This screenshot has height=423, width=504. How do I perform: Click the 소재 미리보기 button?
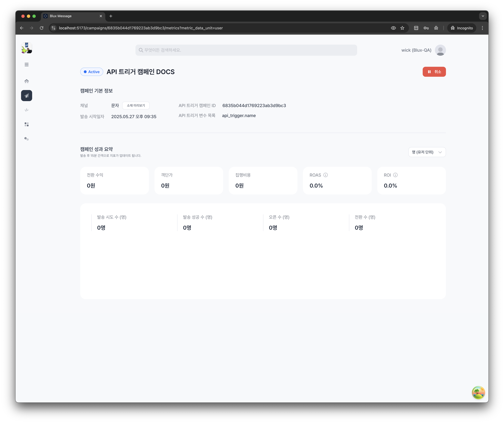tap(136, 106)
